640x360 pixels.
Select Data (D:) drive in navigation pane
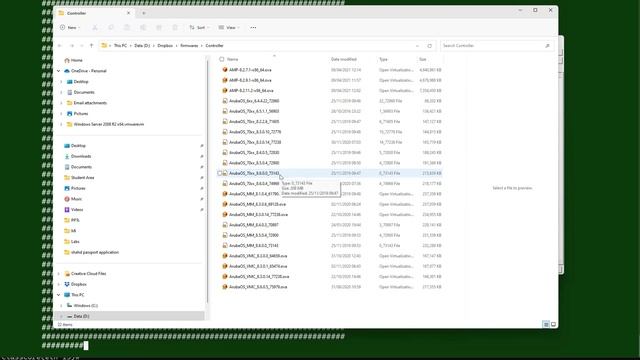click(x=130, y=316)
